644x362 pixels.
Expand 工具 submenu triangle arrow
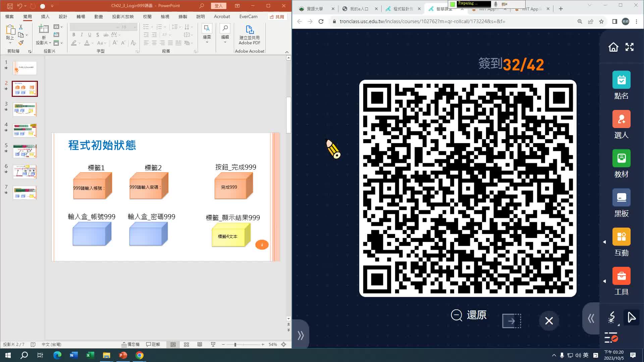[604, 281]
